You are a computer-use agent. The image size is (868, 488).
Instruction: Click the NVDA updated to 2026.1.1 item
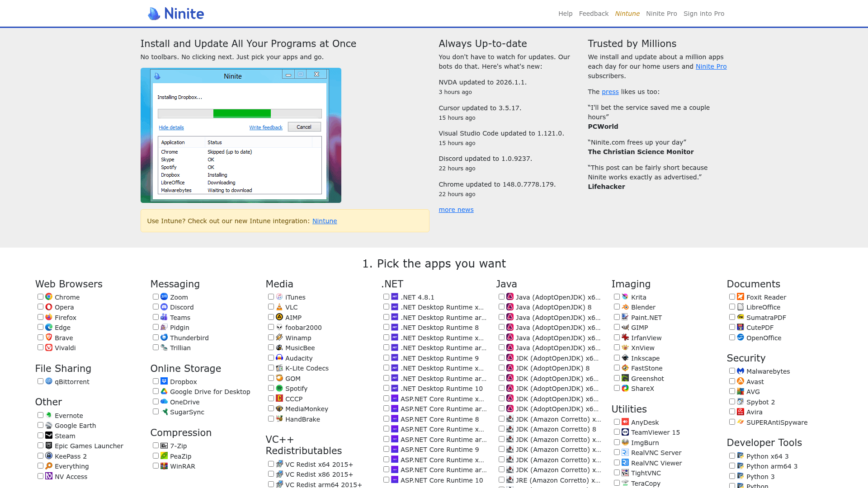point(483,82)
